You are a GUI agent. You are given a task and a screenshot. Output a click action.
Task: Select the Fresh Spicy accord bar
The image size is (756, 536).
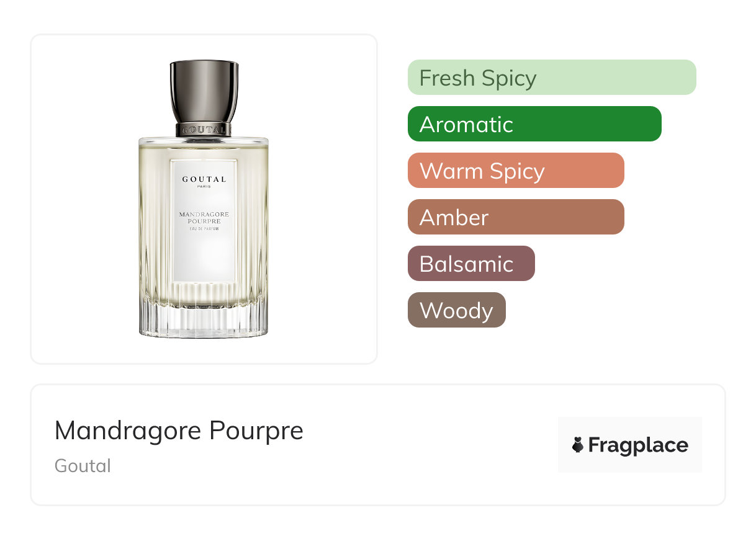(x=552, y=78)
